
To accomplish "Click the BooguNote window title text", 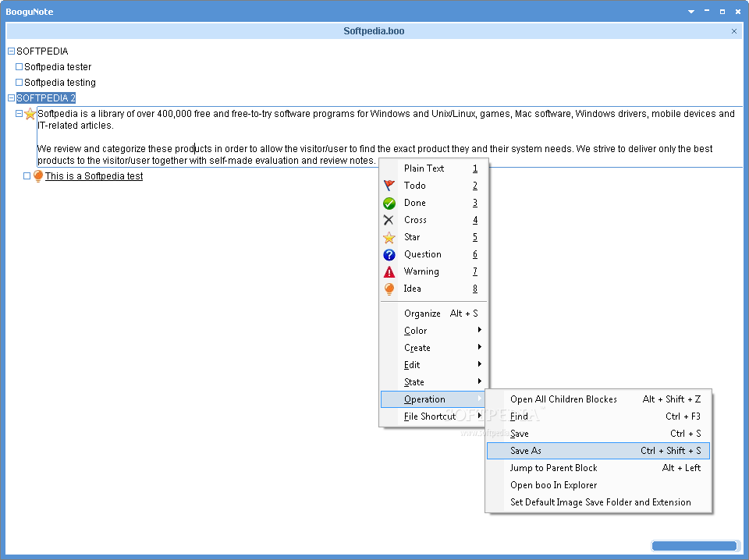I will point(30,12).
